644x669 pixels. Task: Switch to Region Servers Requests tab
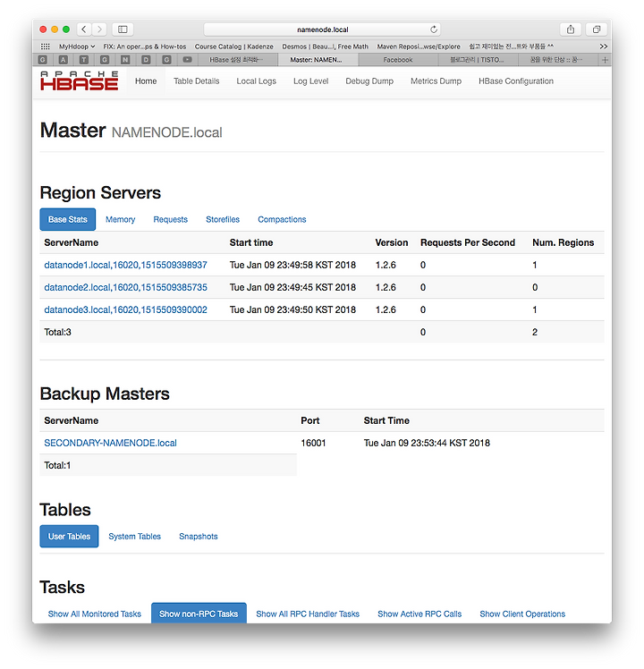171,219
